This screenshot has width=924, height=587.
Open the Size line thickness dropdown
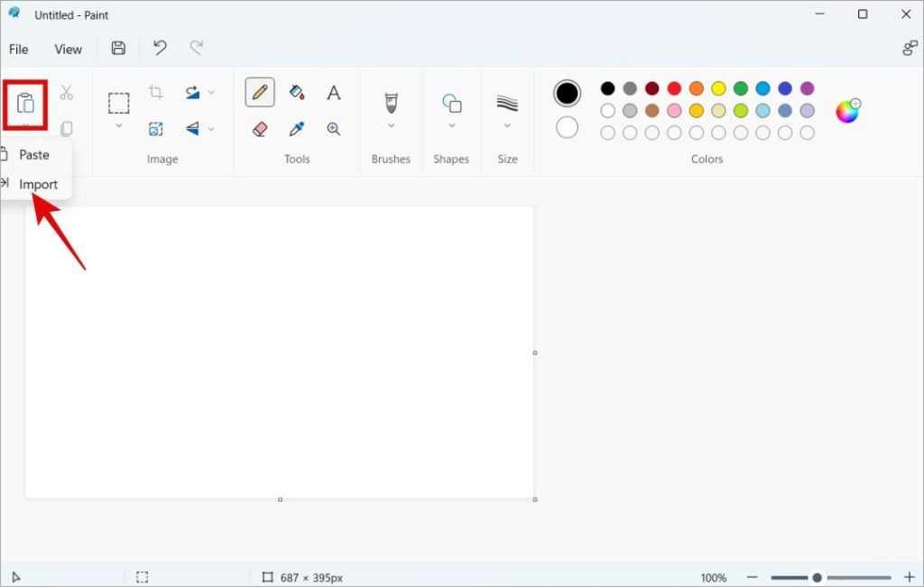click(x=507, y=125)
